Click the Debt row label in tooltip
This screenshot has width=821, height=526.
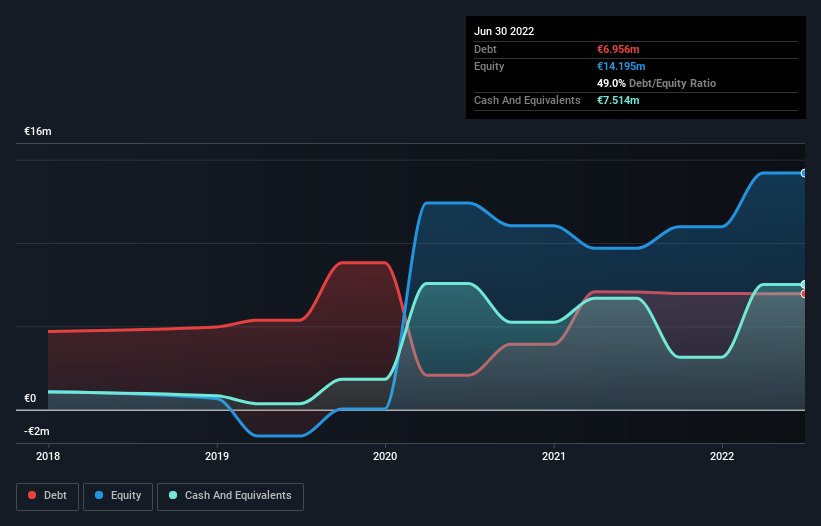point(485,49)
